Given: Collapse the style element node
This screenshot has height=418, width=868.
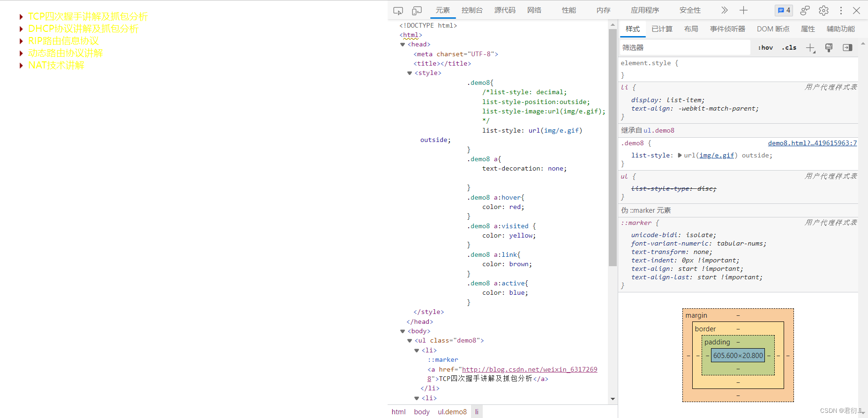Looking at the screenshot, I should (x=410, y=73).
